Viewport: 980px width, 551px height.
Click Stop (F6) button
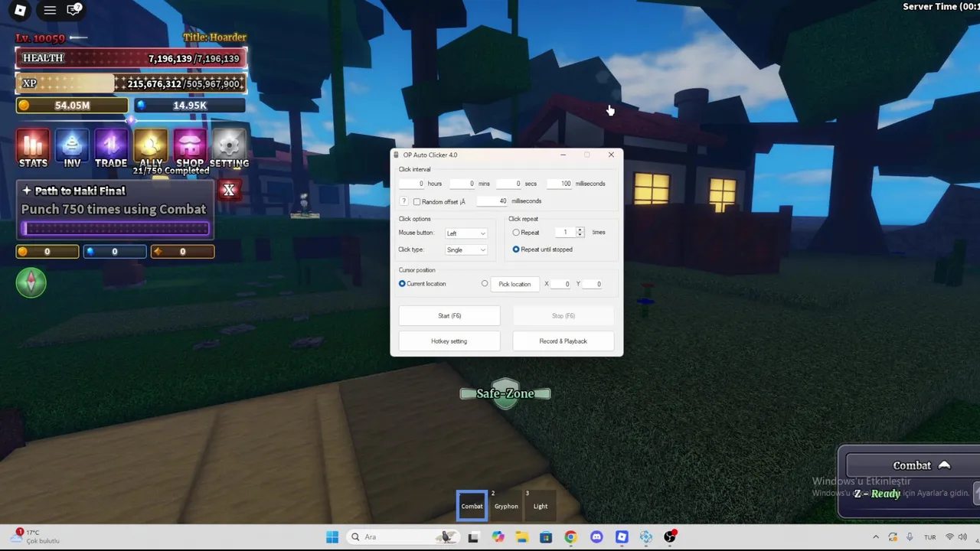(563, 315)
